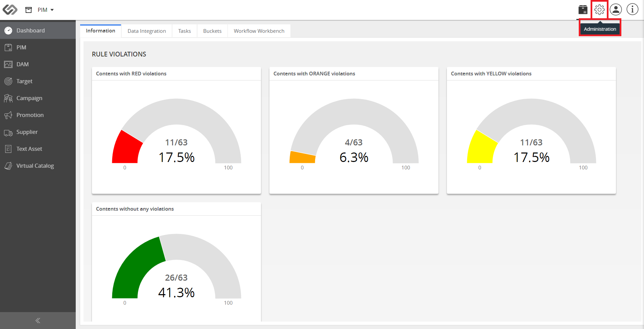The width and height of the screenshot is (644, 329).
Task: Open the Buckets tab
Action: [x=212, y=31]
